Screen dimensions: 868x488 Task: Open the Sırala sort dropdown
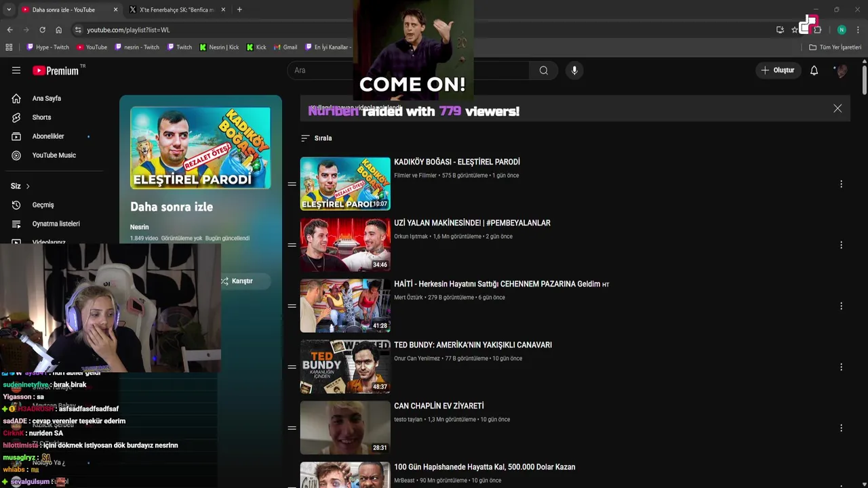(x=316, y=138)
